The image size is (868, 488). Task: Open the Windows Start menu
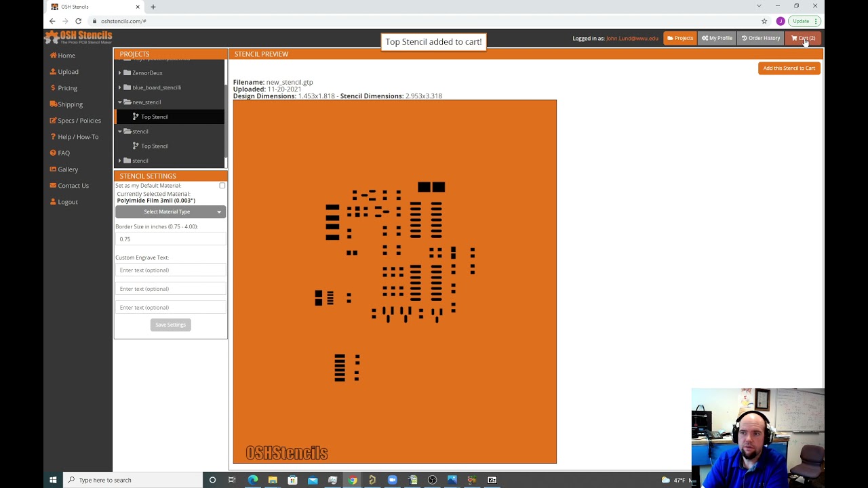click(x=54, y=480)
